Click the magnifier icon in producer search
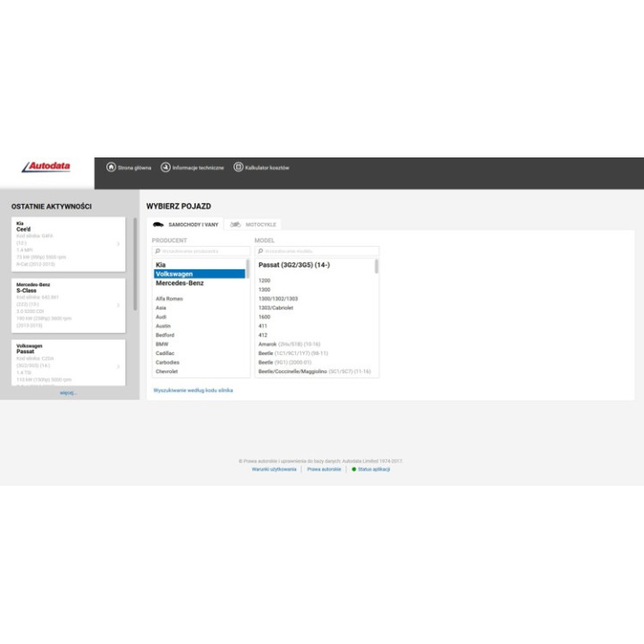644x644 pixels. pyautogui.click(x=157, y=251)
